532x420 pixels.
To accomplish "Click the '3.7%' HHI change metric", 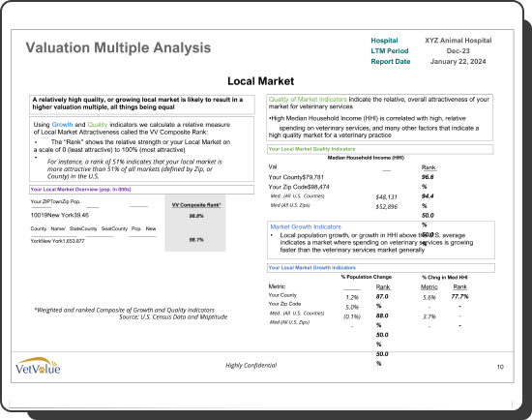I will click(x=429, y=316).
